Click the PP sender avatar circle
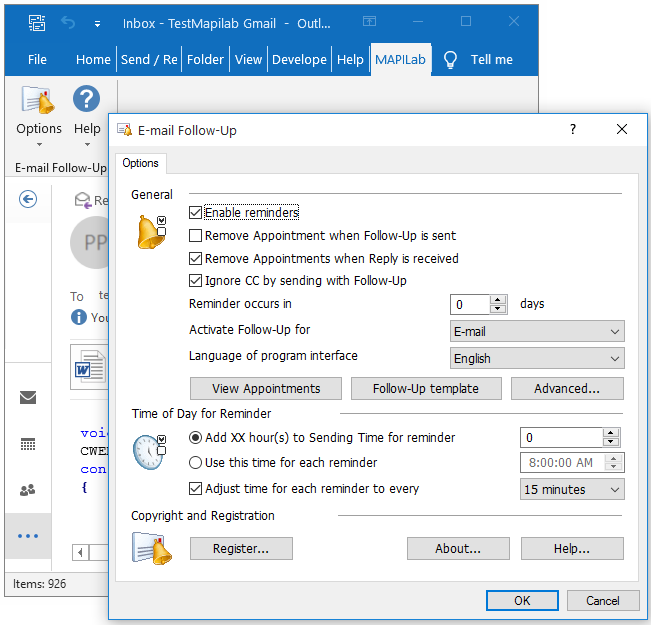 (90, 242)
